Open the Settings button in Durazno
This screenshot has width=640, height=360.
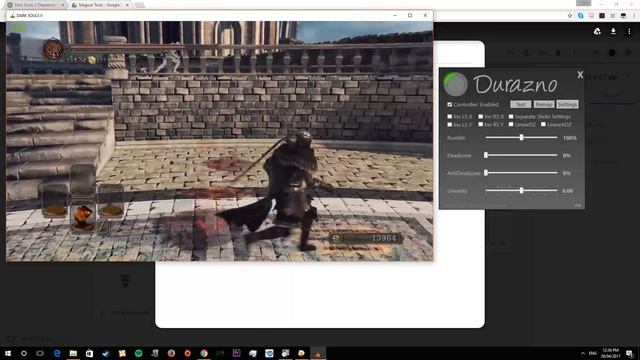pos(567,104)
